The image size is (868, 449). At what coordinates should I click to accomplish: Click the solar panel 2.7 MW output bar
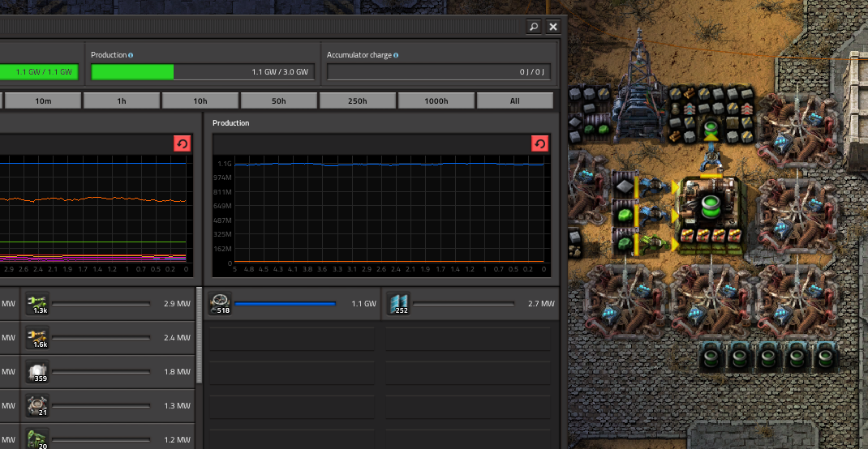[463, 304]
